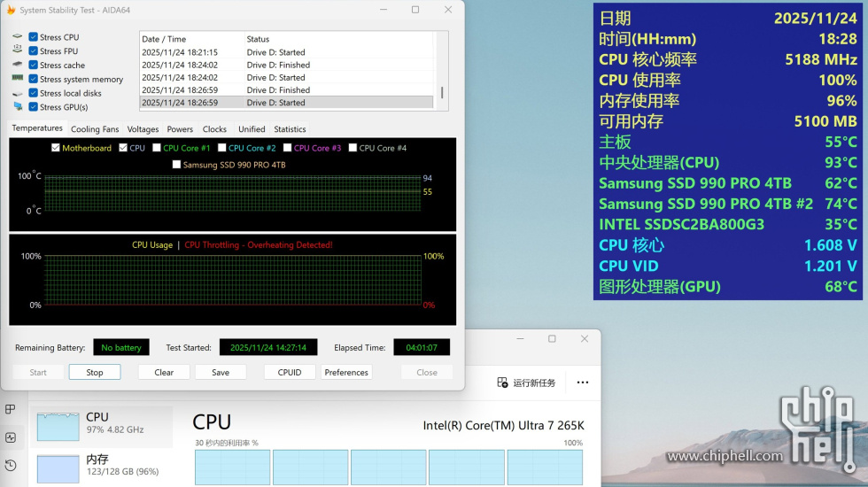Image resolution: width=868 pixels, height=487 pixels.
Task: Select log row 18:21:15 Drive D: Started
Action: [286, 52]
